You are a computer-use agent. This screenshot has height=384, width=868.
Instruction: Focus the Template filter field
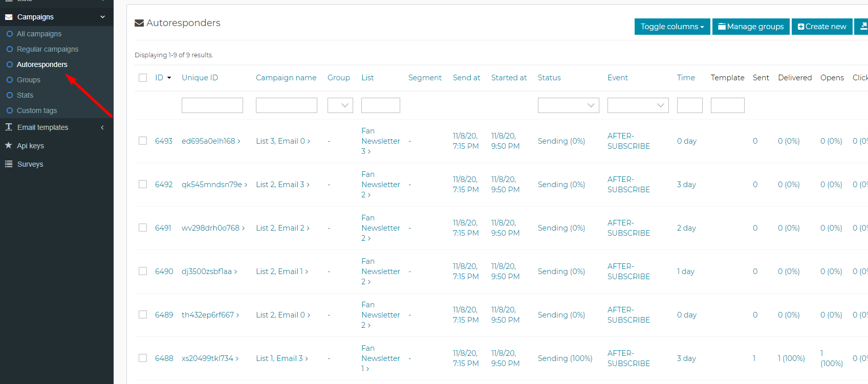(727, 105)
